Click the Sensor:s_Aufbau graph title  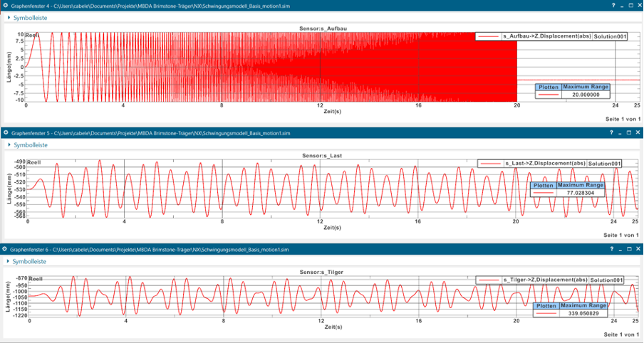pyautogui.click(x=323, y=28)
